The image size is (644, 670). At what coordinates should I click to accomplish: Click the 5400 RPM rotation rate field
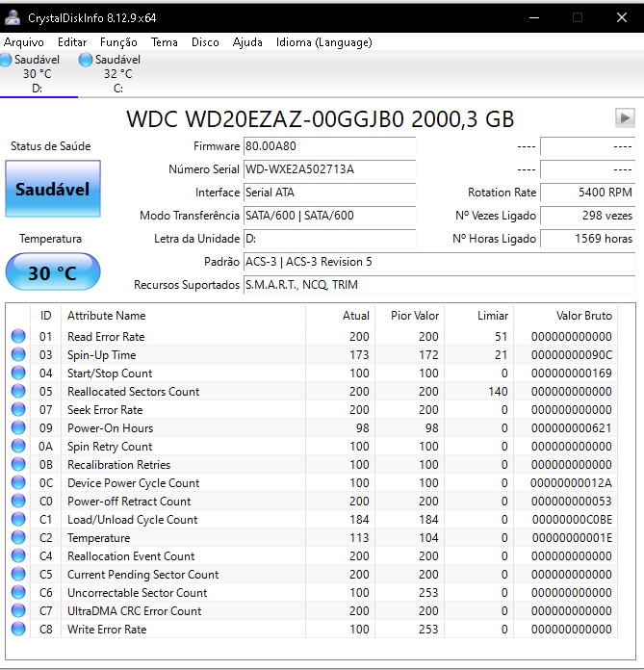coord(588,193)
